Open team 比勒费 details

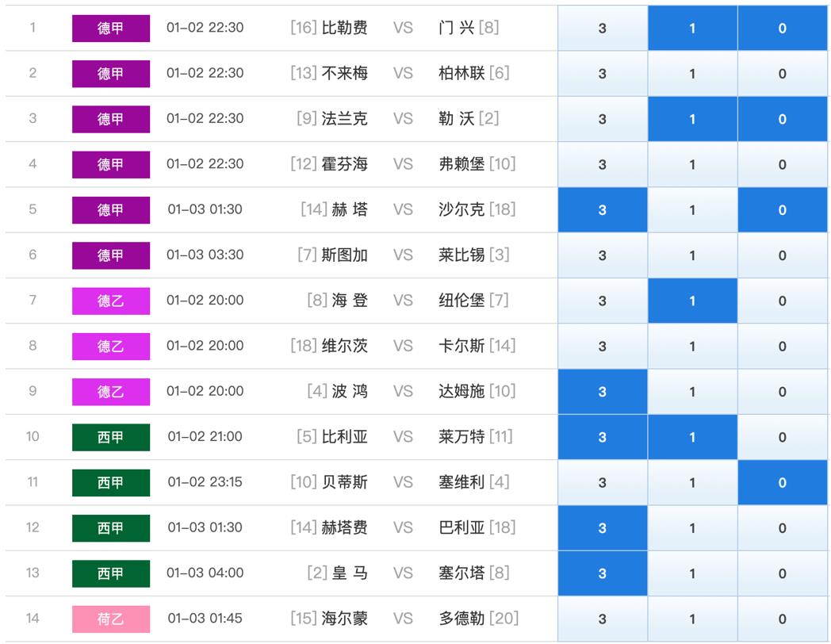coord(344,28)
